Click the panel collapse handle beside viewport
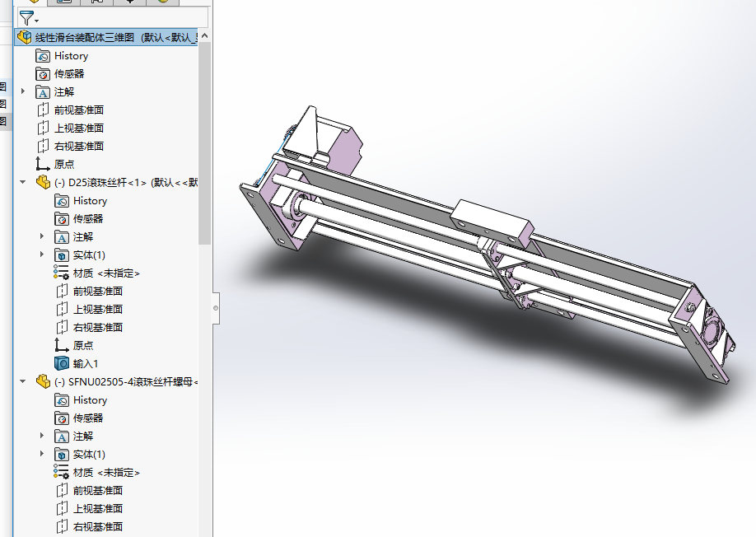Image resolution: width=756 pixels, height=537 pixels. (x=216, y=308)
